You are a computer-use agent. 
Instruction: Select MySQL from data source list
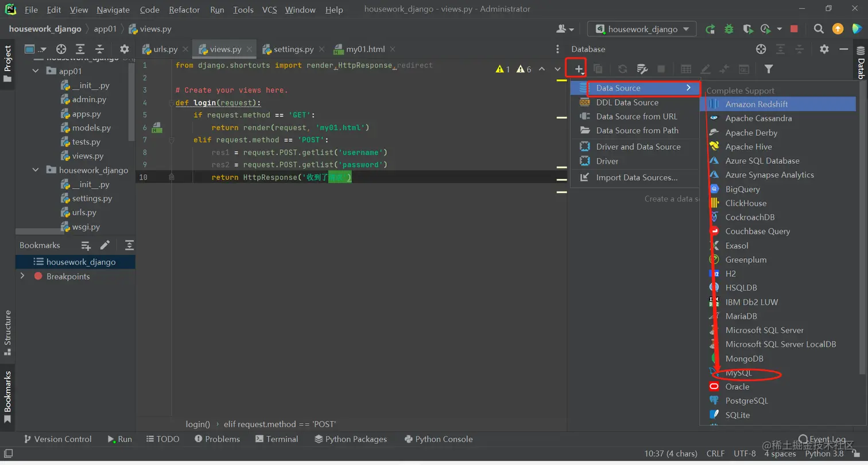coord(738,373)
